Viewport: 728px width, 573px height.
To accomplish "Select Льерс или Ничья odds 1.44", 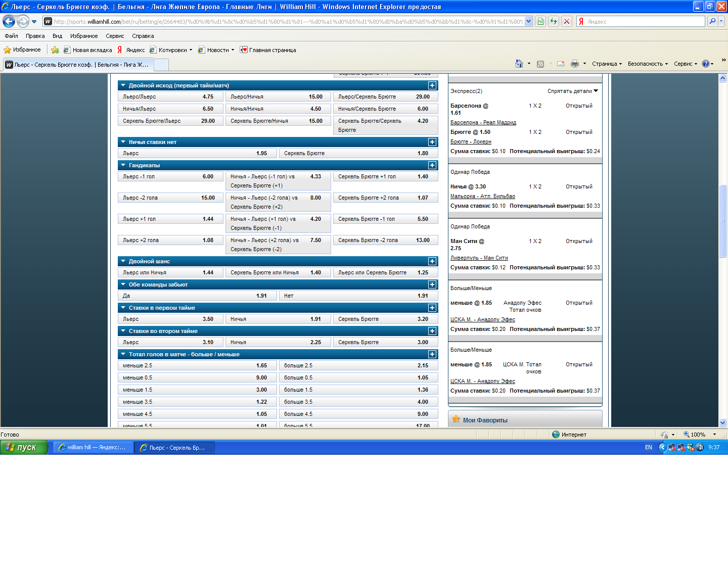I will [x=170, y=272].
